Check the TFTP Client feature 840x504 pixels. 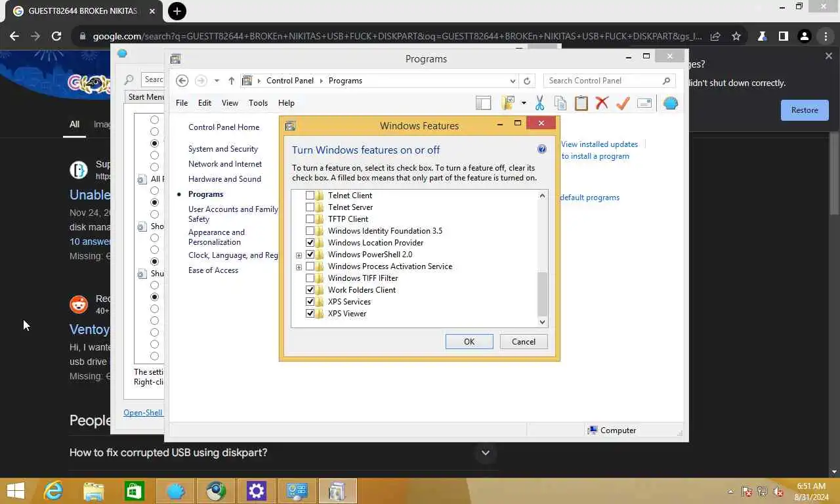[x=310, y=219]
